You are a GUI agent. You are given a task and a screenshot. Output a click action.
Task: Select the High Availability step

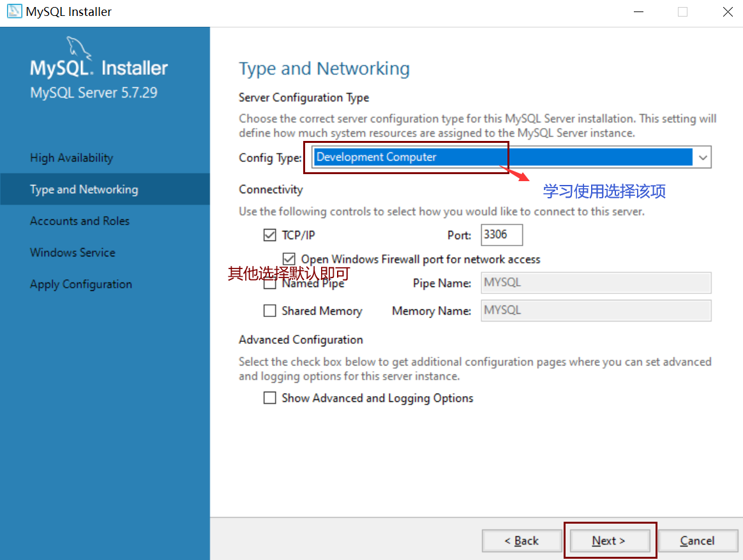[70, 158]
